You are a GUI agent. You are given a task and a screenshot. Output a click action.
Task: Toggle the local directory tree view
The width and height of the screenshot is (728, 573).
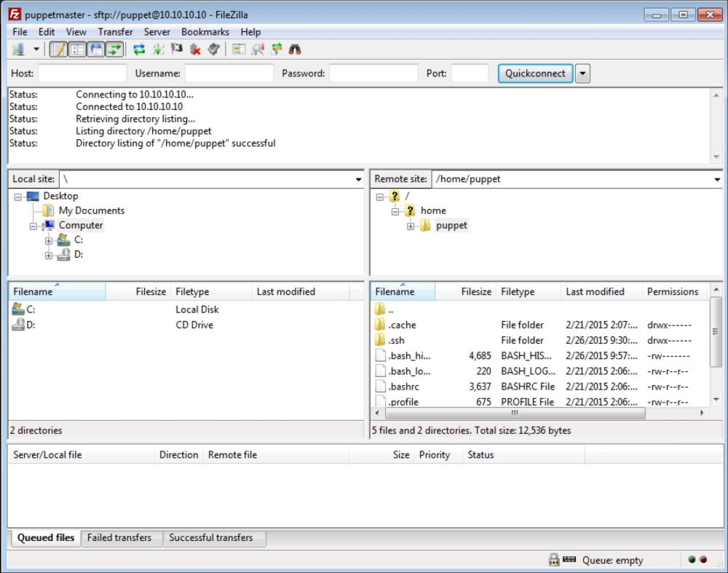click(x=77, y=50)
